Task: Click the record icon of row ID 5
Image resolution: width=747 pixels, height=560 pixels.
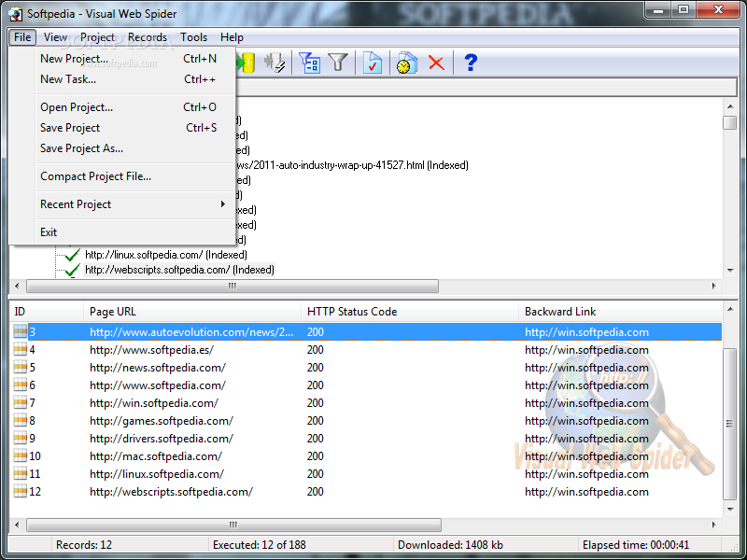Action: coord(20,367)
